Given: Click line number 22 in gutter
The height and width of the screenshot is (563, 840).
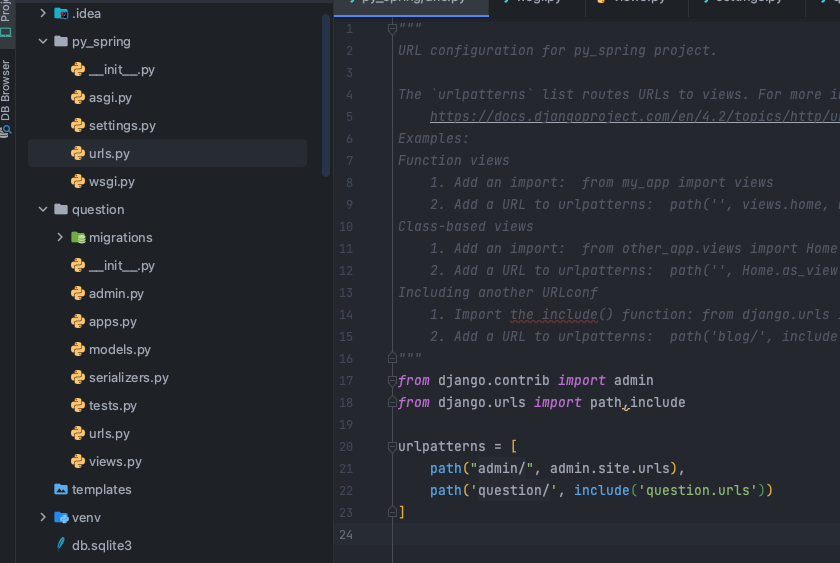Looking at the screenshot, I should coord(346,491).
